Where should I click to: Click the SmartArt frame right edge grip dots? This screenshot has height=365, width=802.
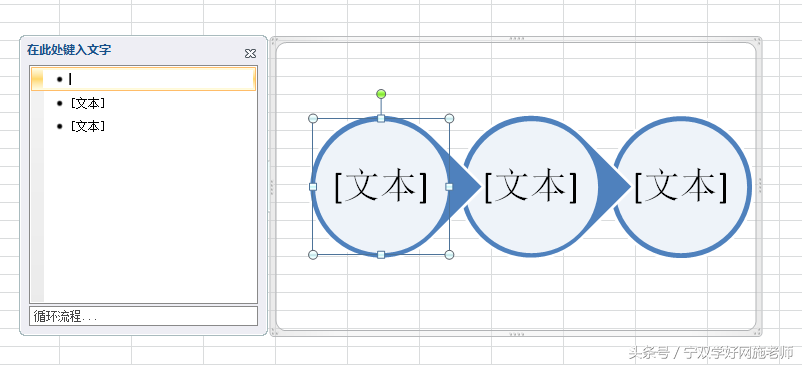click(x=760, y=185)
